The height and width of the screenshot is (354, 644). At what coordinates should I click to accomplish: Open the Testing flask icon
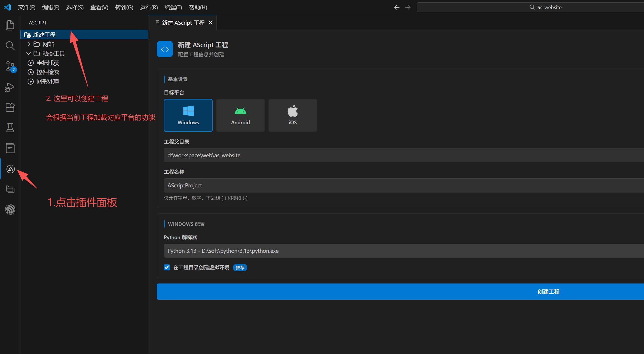click(x=10, y=128)
